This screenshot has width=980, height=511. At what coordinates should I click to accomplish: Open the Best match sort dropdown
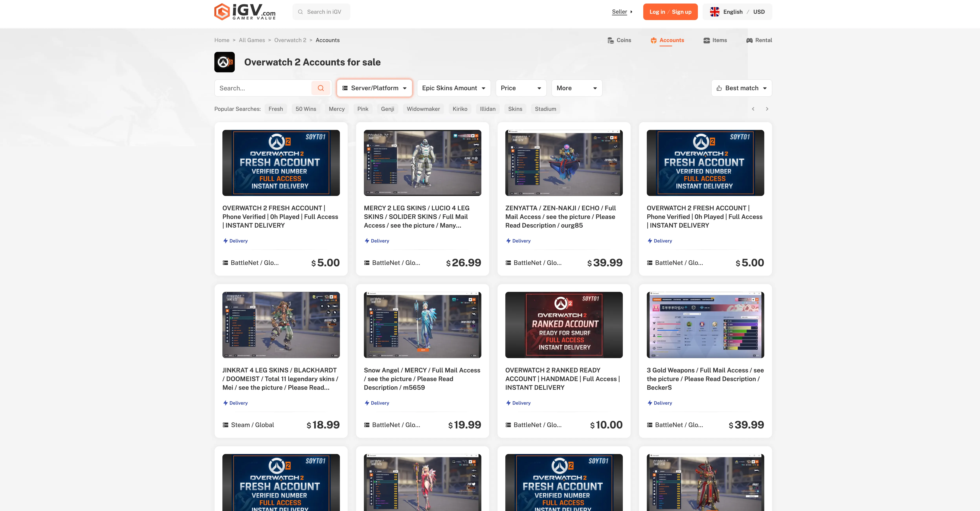coord(741,88)
